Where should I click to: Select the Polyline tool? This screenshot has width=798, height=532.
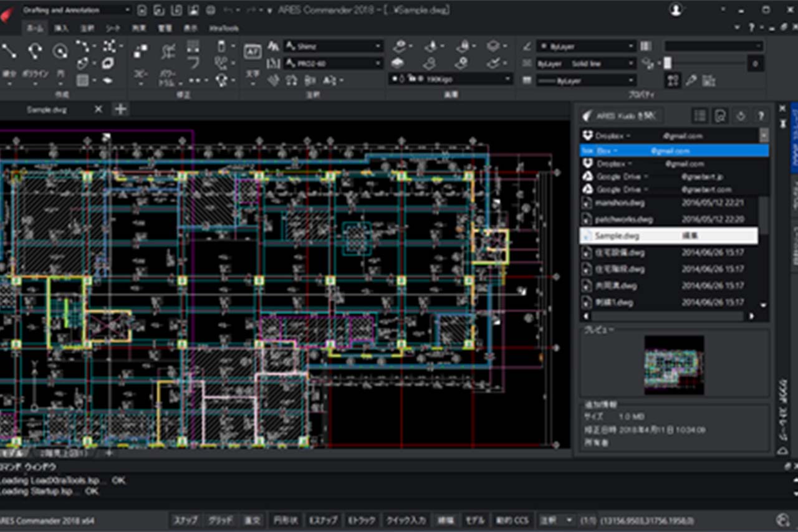[x=35, y=52]
